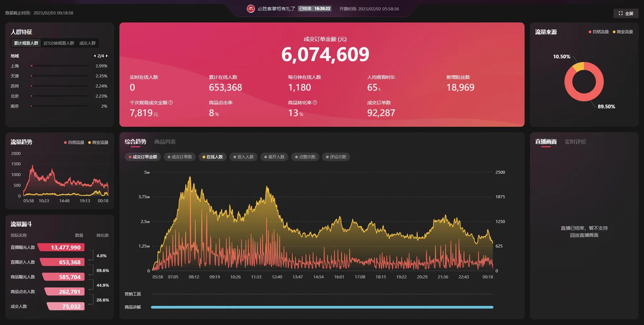Click 自然流量 legend dot in 流量来源
The width and height of the screenshot is (644, 325).
pyautogui.click(x=590, y=32)
